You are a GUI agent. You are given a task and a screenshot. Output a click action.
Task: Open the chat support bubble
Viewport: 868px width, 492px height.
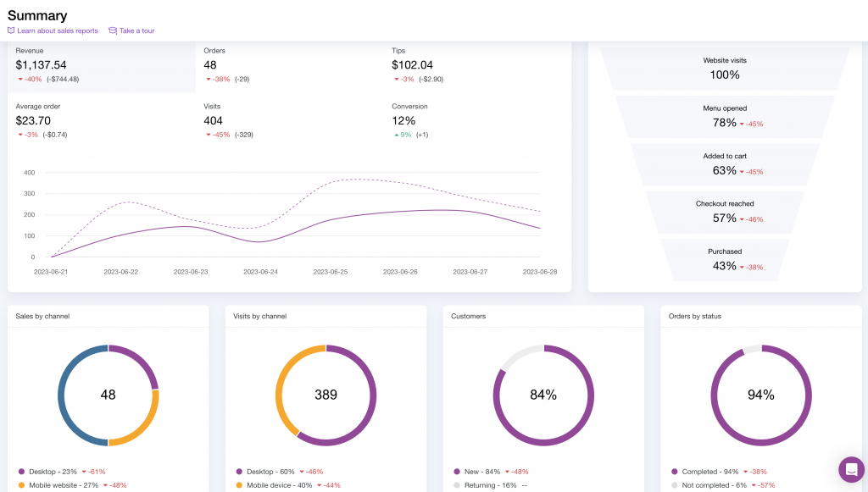point(851,469)
